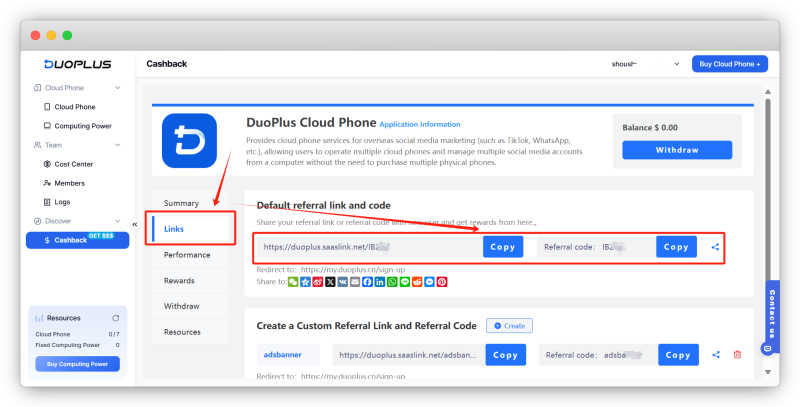Share the default link via WhatsApp icon
Screen dimensions: 800x407
392,283
